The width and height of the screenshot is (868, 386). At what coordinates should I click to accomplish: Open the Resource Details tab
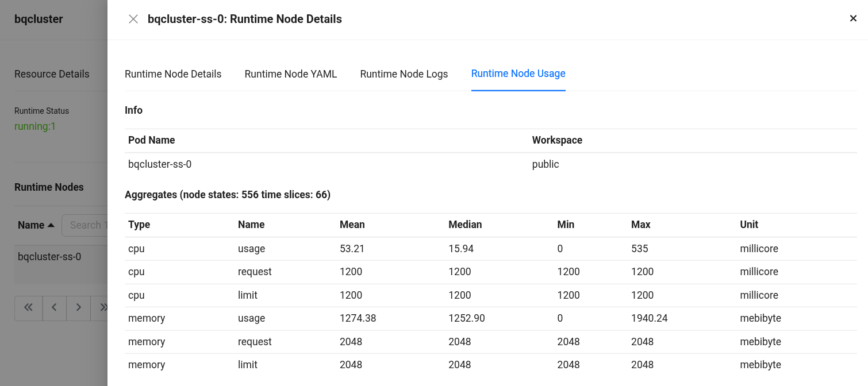tap(52, 74)
